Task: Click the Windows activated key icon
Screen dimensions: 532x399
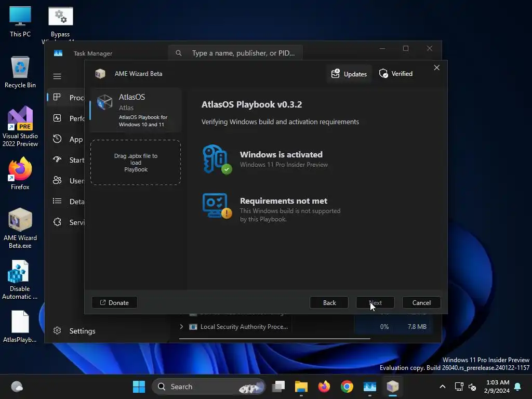Action: pos(217,159)
